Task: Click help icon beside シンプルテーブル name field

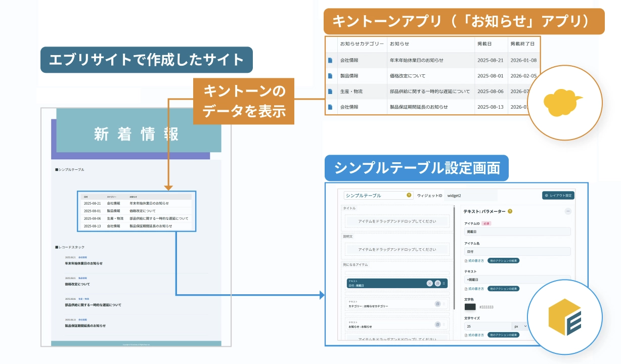Action: (409, 195)
